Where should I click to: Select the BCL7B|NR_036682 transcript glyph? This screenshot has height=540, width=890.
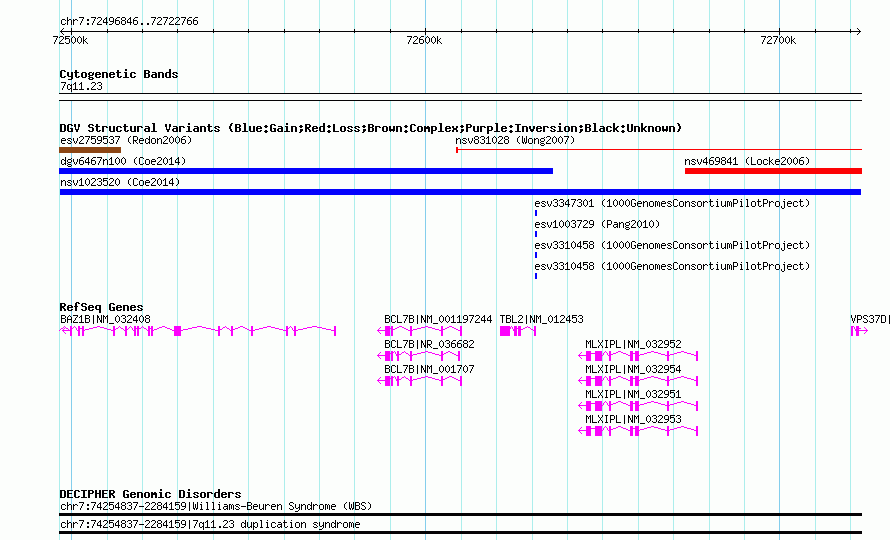419,356
